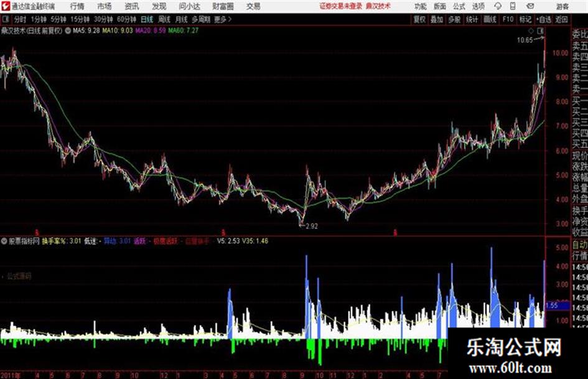Click the 画线 drawing button

coord(490,19)
